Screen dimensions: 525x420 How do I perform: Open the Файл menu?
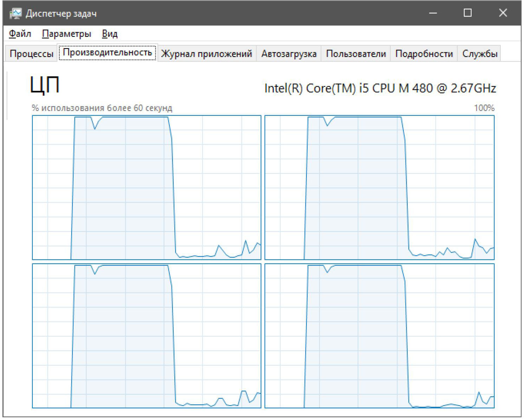click(20, 34)
